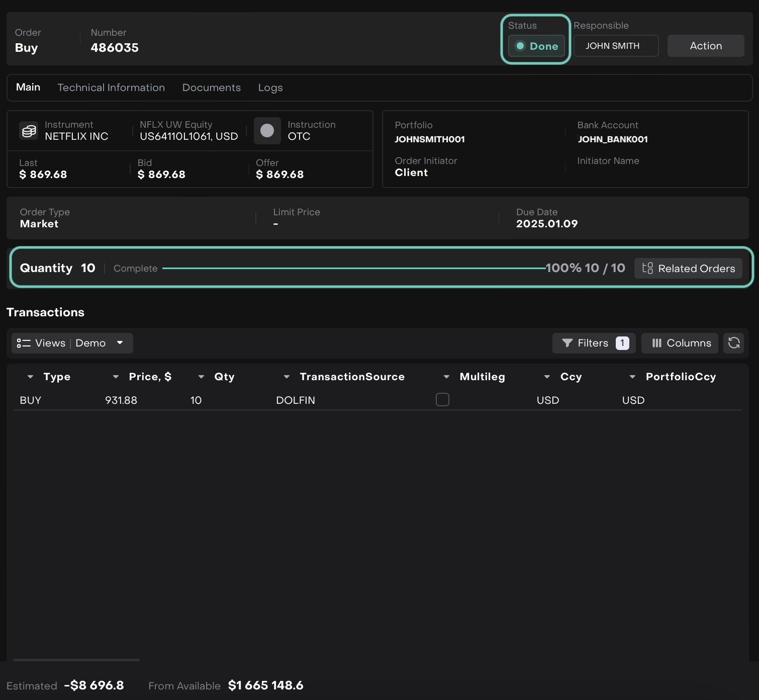Open the TransactionSource column dropdown arrow
759x700 pixels.
click(x=287, y=377)
